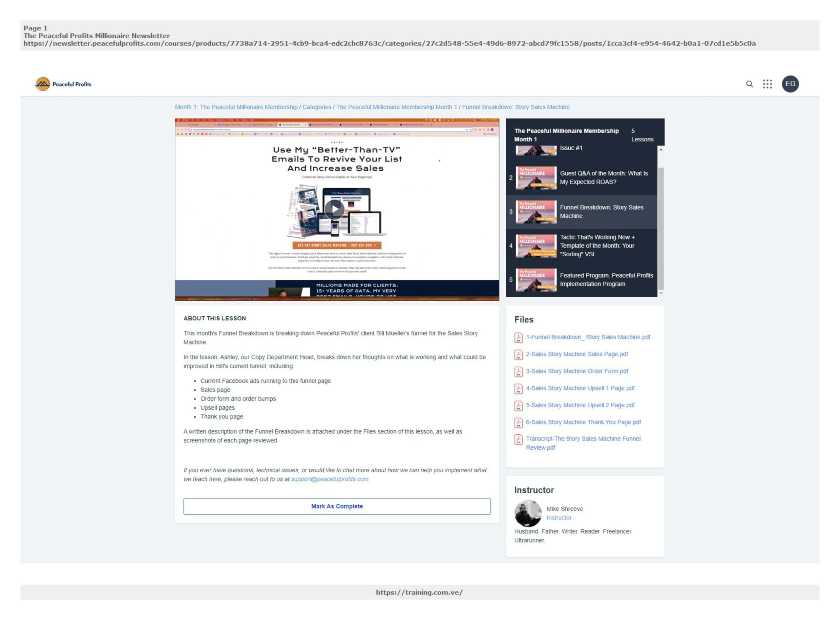The height and width of the screenshot is (620, 840).
Task: Click the Peaceful Profits logo
Action: (63, 83)
